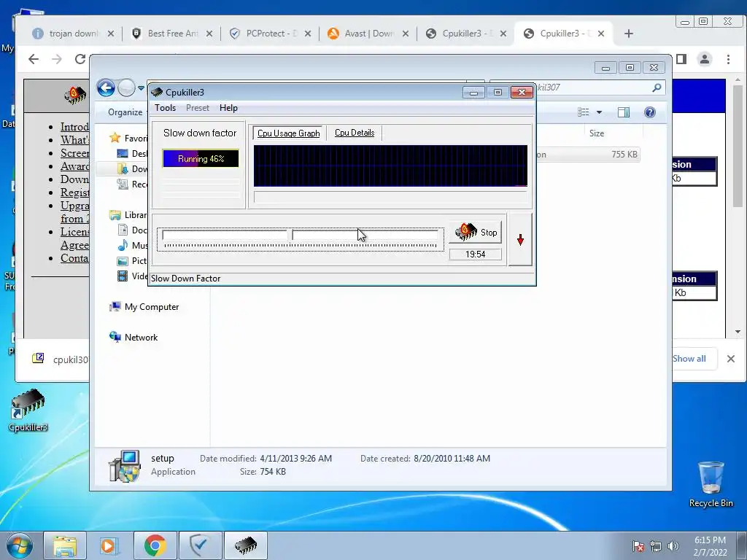Screen dimensions: 747x560
Task: Click Chrome's back arrow button
Action: pos(34,59)
